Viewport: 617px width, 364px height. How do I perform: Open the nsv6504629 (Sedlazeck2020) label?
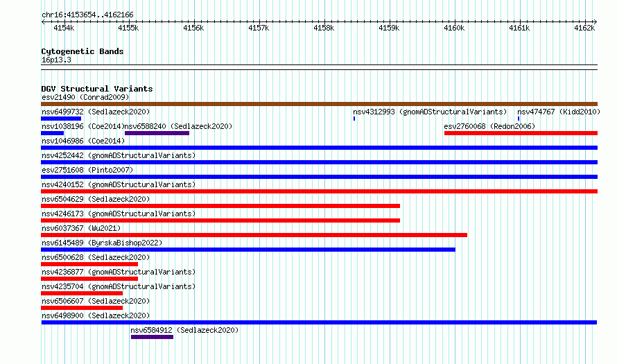pos(96,199)
